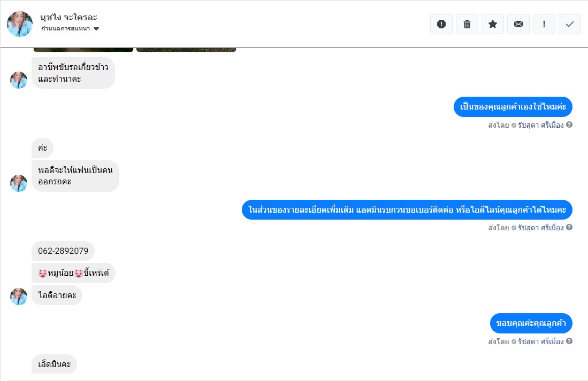Screen dimensions: 588x381
Task: Open profile picture in chat header
Action: point(19,24)
